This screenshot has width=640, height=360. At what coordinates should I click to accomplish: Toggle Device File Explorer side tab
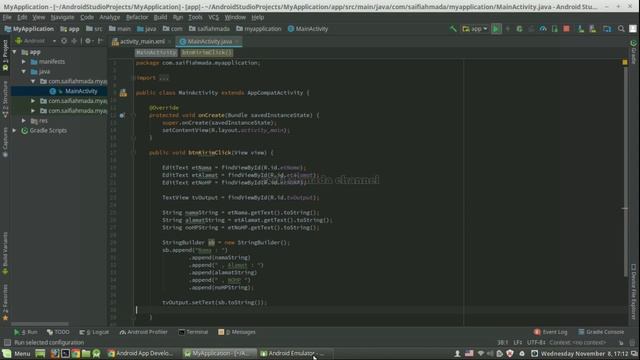(634, 291)
